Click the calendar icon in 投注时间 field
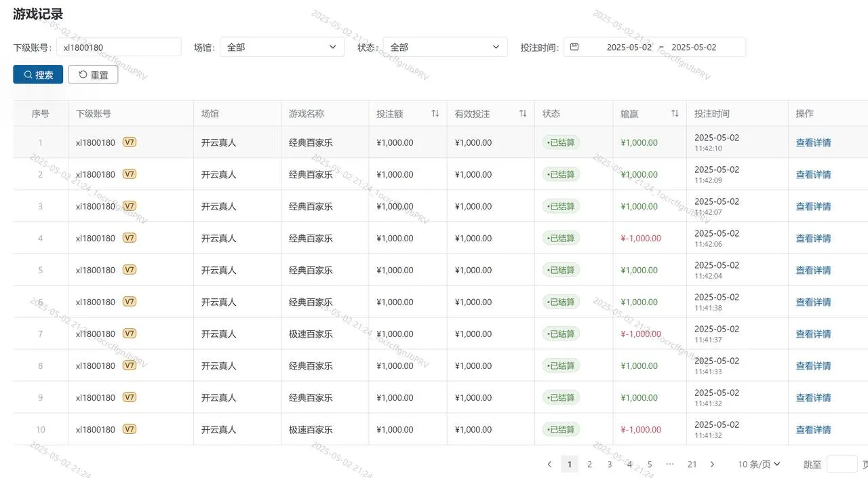This screenshot has width=868, height=478. (574, 47)
